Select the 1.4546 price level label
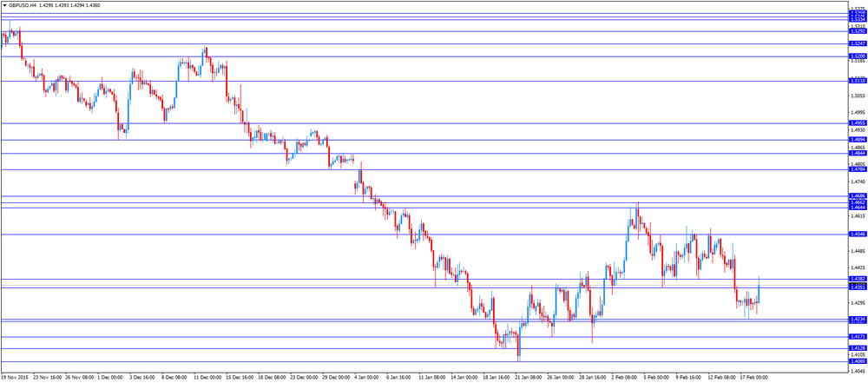Image resolution: width=868 pixels, height=383 pixels. pos(858,234)
